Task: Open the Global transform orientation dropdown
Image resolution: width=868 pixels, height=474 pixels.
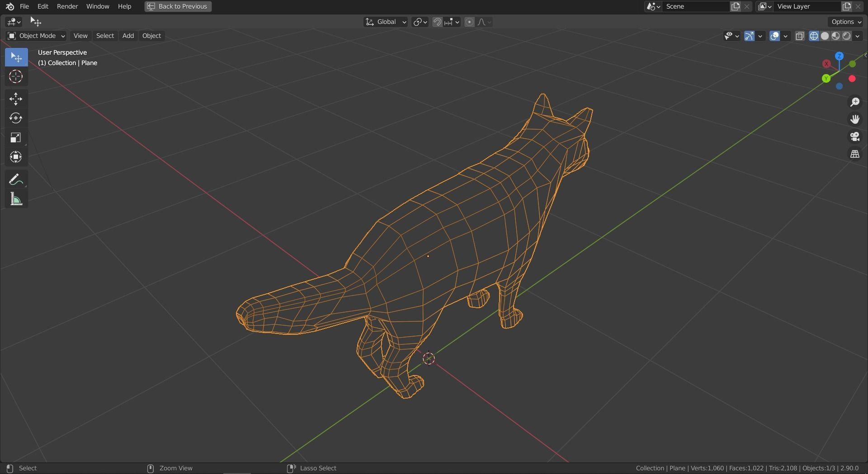Action: (386, 22)
